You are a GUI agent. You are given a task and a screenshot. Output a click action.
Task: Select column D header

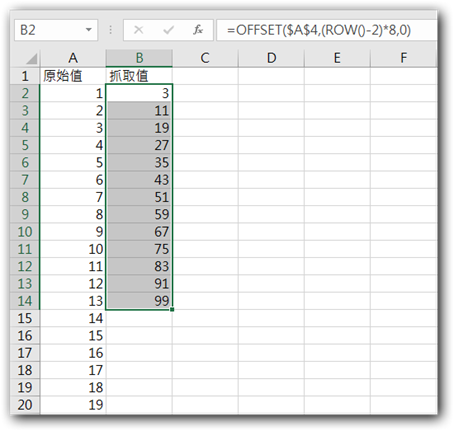click(271, 58)
